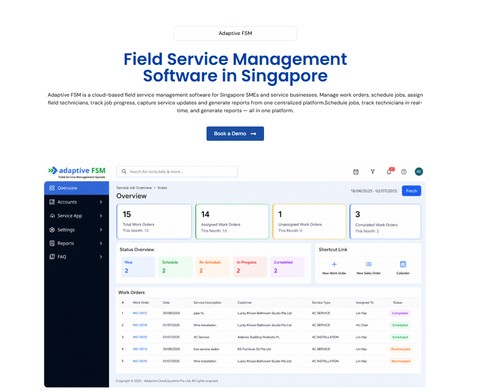The image size is (500, 391).
Task: Open the Accounts sidebar item
Action: pyautogui.click(x=77, y=202)
